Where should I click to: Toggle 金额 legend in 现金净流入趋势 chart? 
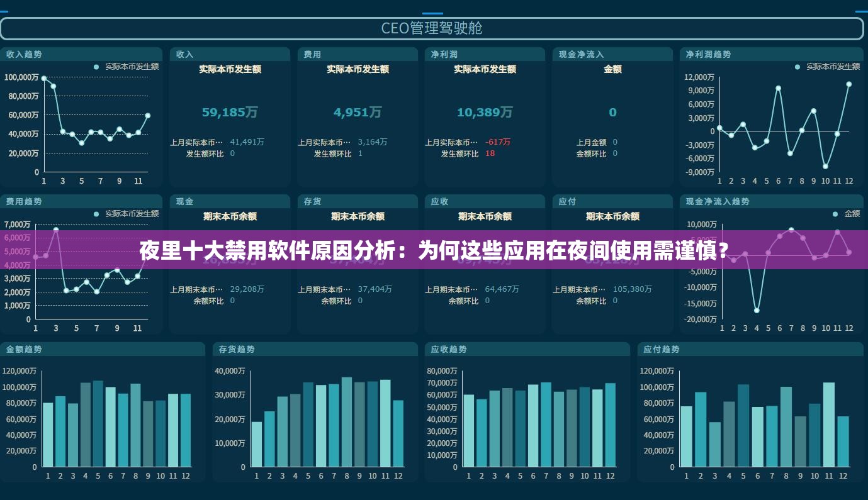click(846, 214)
